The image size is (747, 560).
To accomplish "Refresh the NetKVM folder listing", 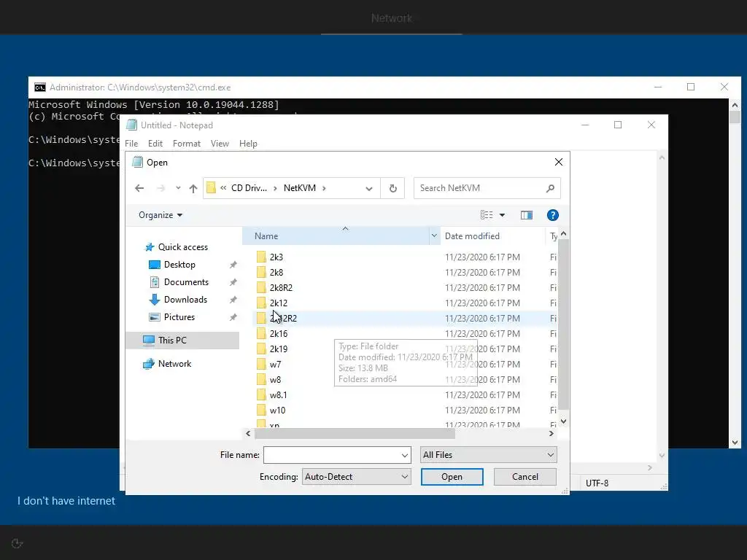I will (392, 188).
